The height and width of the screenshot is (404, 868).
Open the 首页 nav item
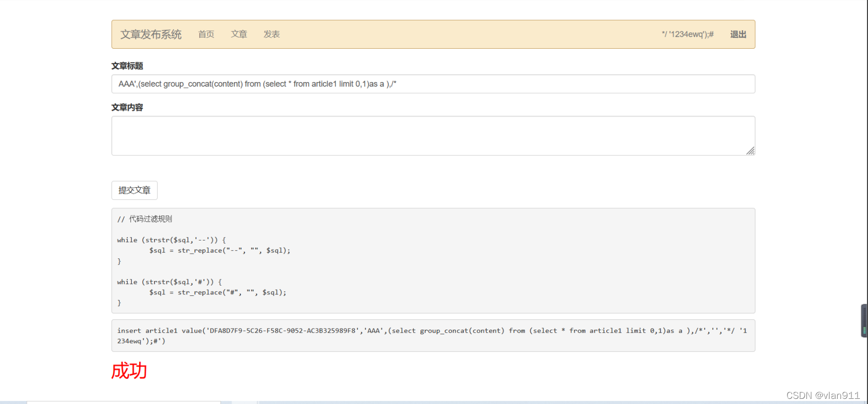206,34
